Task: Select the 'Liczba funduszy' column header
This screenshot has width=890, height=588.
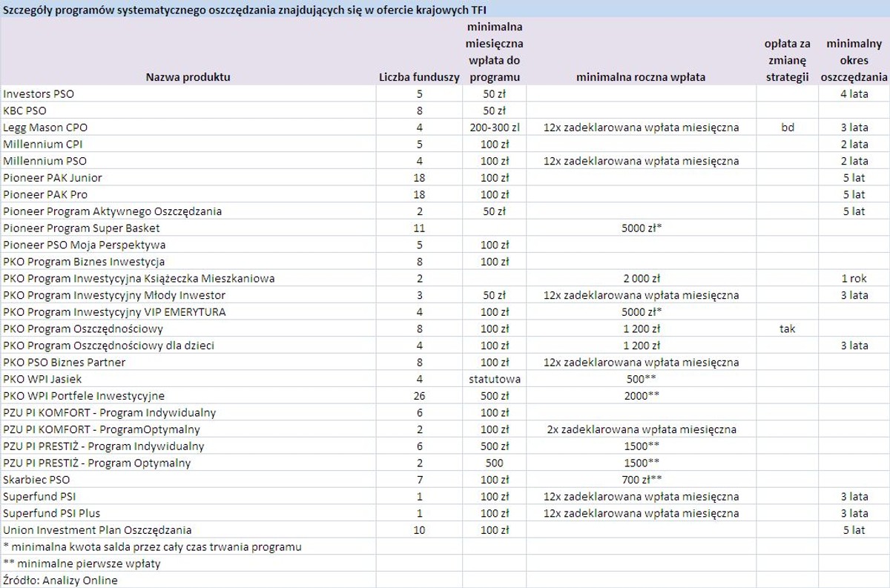Action: tap(419, 77)
